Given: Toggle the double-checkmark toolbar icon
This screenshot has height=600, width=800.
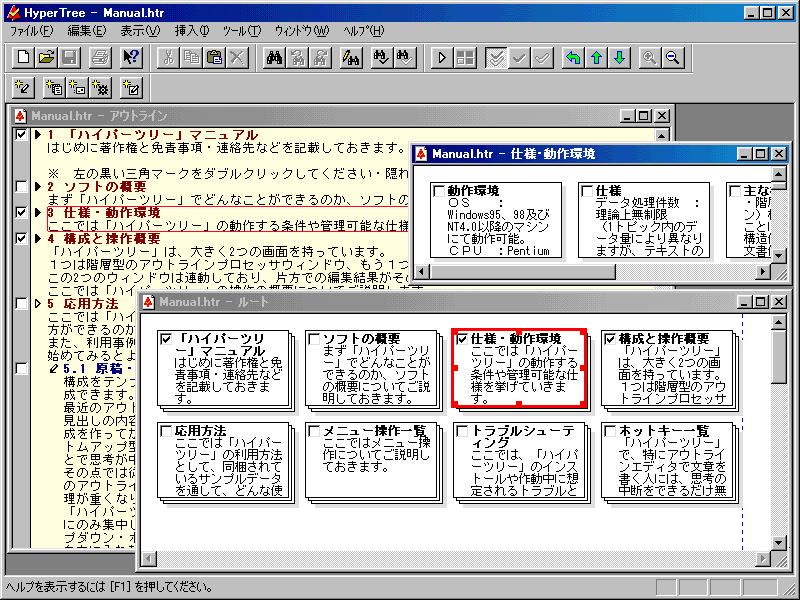Looking at the screenshot, I should click(496, 57).
